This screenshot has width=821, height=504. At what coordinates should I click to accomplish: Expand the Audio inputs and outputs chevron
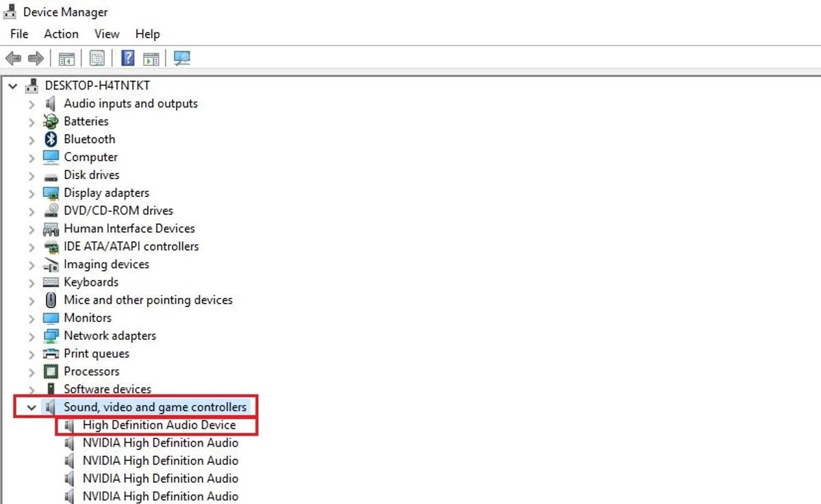(31, 104)
